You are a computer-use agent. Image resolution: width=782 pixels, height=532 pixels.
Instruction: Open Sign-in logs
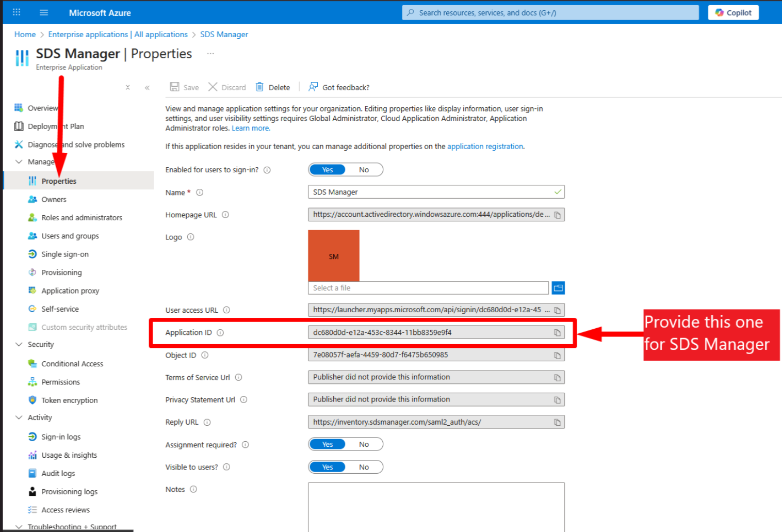(x=61, y=437)
